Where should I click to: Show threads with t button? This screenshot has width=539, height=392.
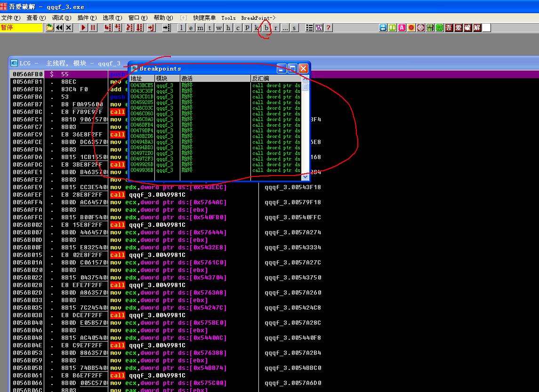209,28
